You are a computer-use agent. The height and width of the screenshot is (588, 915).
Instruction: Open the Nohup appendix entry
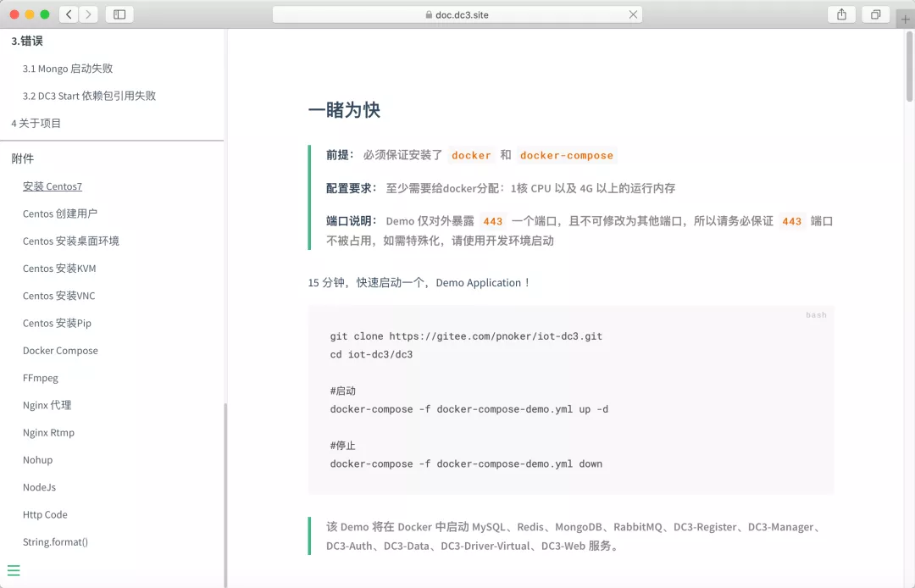37,459
